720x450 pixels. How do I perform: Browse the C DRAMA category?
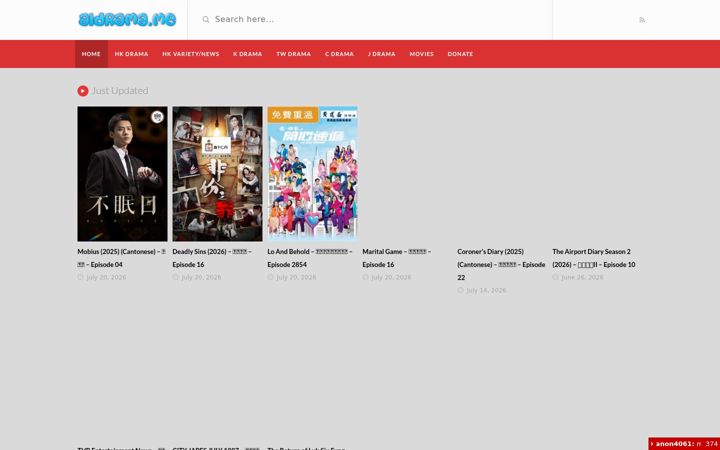(339, 54)
